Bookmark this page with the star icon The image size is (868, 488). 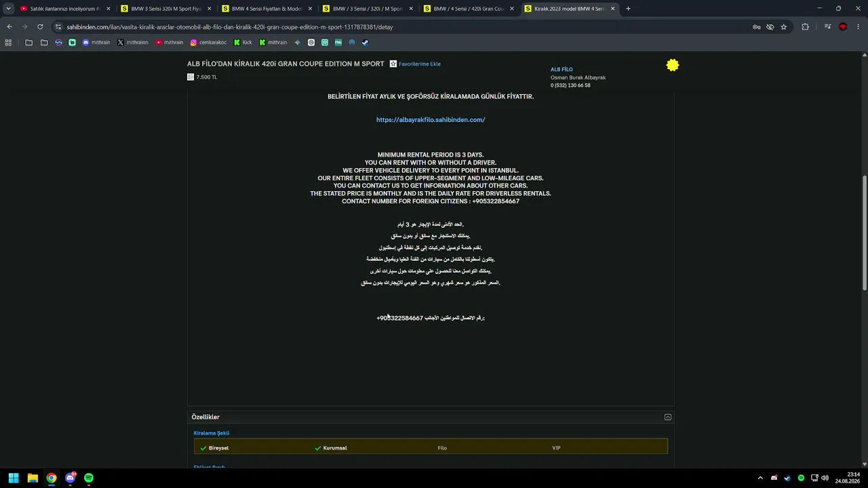tap(784, 27)
